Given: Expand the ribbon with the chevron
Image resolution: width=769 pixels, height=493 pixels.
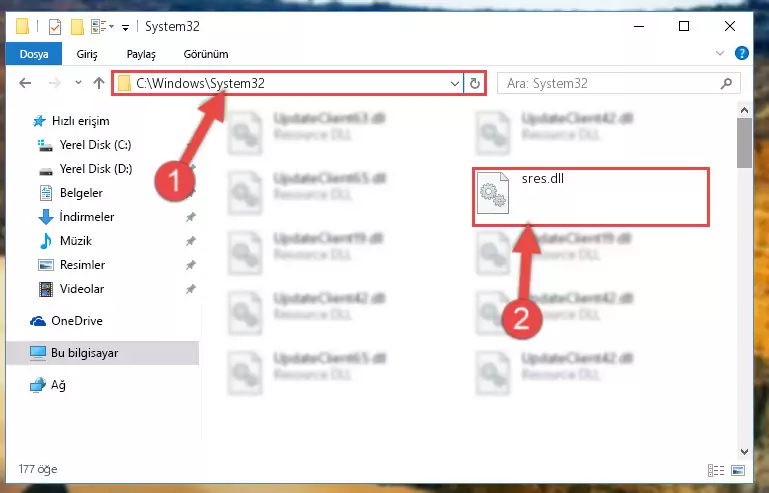Looking at the screenshot, I should [x=719, y=53].
